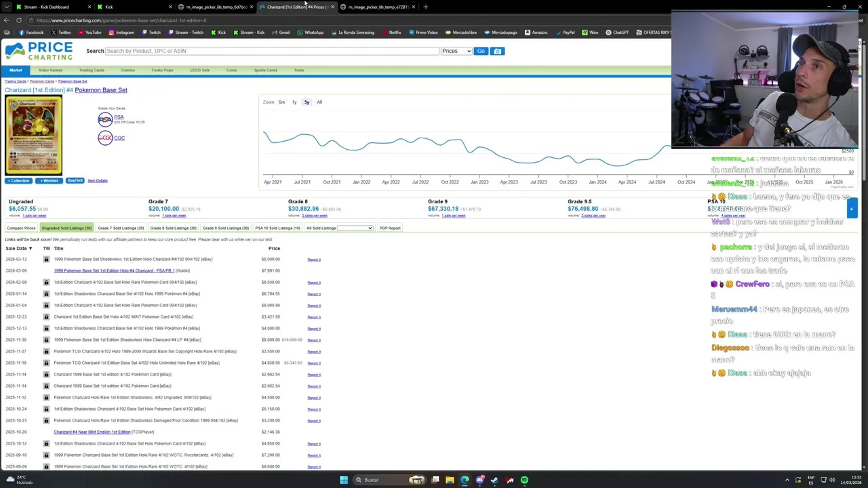This screenshot has width=868, height=488.
Task: Open the CGC grading logo link
Action: click(105, 138)
